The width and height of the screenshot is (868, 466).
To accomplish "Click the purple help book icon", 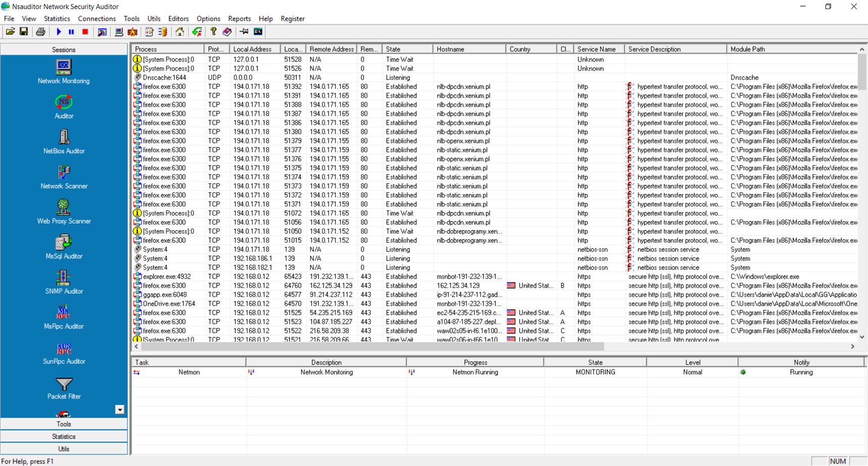I will click(x=227, y=32).
